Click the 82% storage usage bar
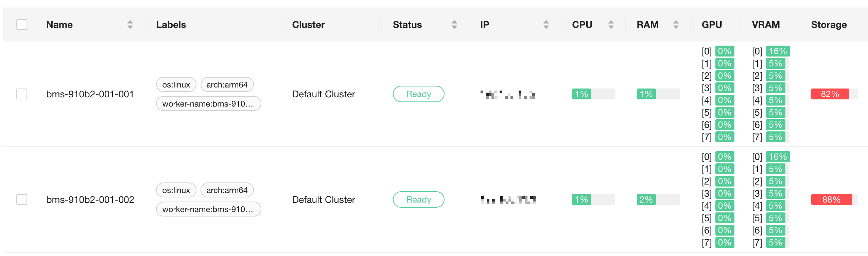The width and height of the screenshot is (868, 256). [x=834, y=94]
